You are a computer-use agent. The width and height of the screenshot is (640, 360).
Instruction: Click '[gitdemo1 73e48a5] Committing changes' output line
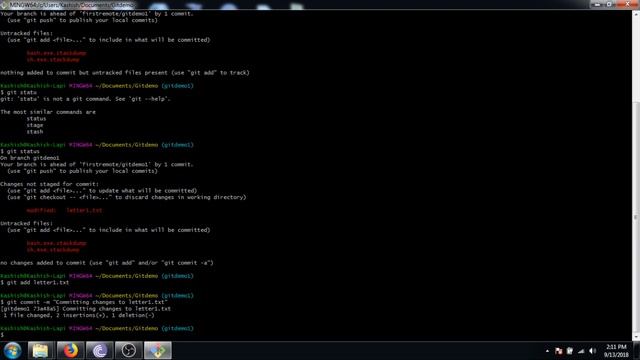point(86,309)
